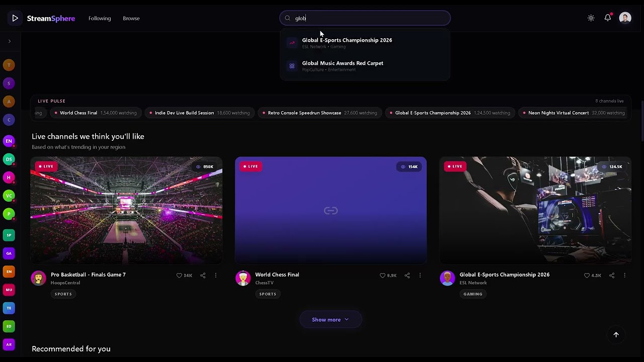The width and height of the screenshot is (644, 362).
Task: Click the StreamSphere play logo
Action: click(x=15, y=18)
